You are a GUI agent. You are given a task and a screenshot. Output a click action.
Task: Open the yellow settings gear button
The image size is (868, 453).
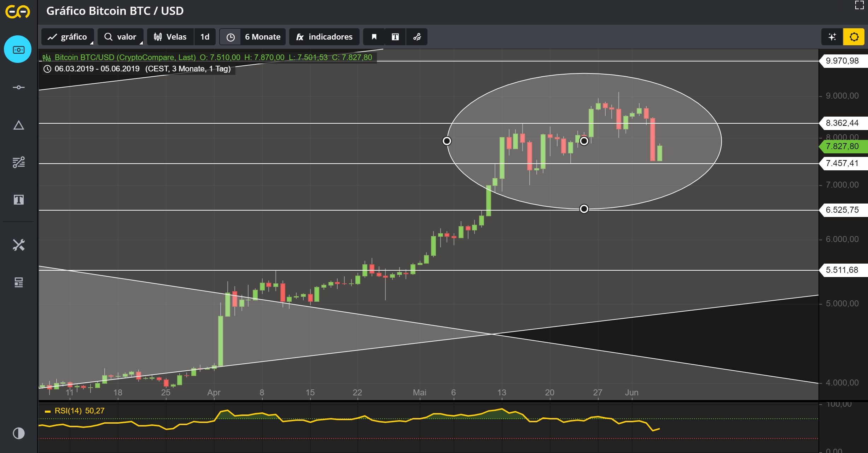[x=854, y=37]
